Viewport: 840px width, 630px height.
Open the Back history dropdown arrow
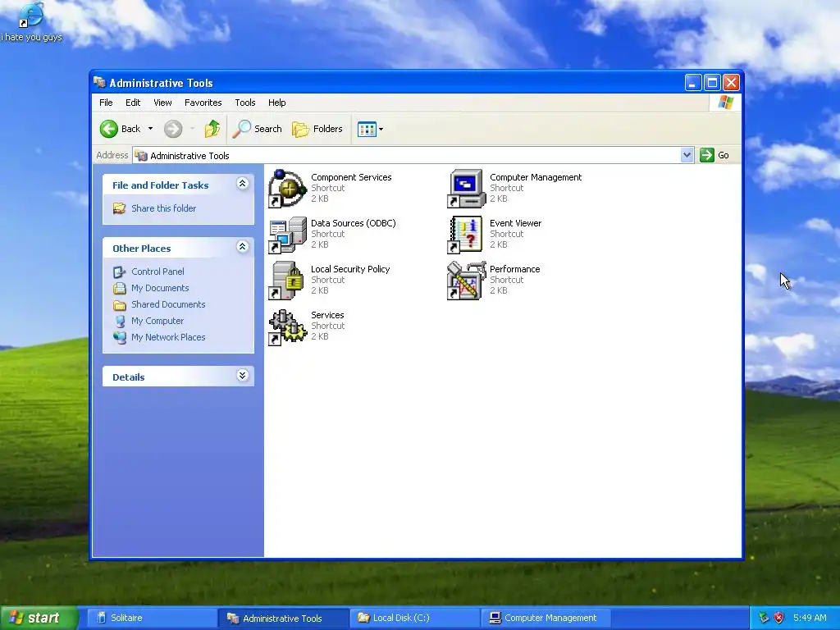(x=151, y=129)
